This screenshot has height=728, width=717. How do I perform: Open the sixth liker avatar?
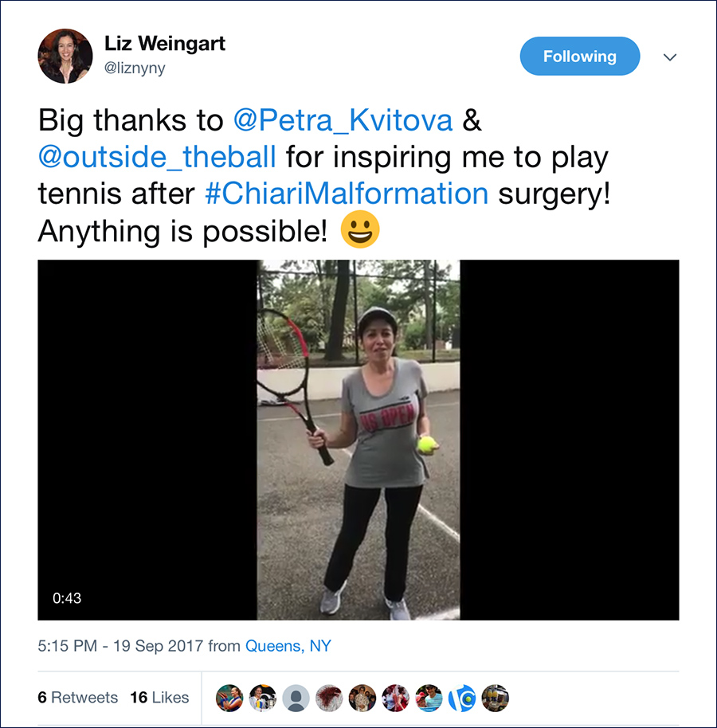395,698
